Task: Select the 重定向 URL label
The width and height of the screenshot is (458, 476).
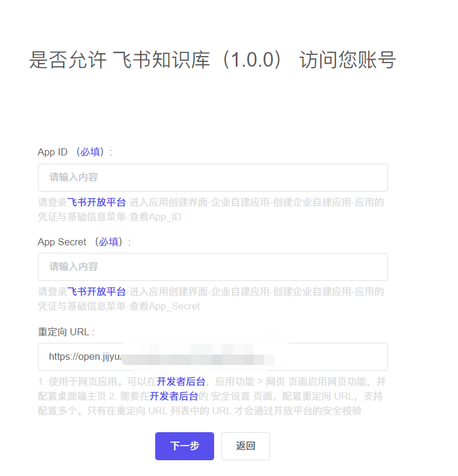Action: click(66, 332)
